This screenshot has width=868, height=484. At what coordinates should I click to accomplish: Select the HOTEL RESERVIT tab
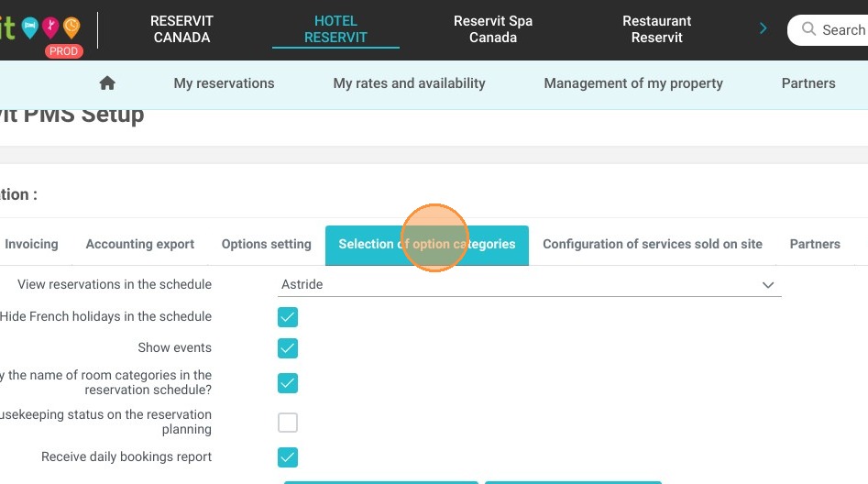point(335,29)
